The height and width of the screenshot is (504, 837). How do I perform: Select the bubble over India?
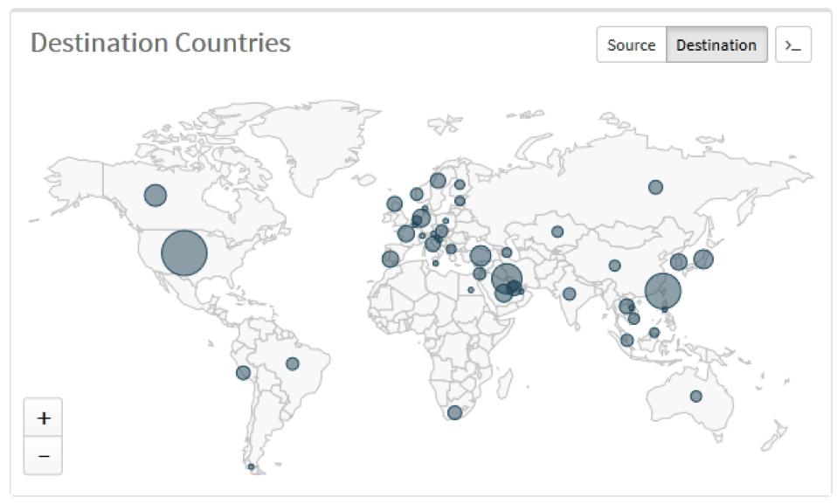point(570,293)
